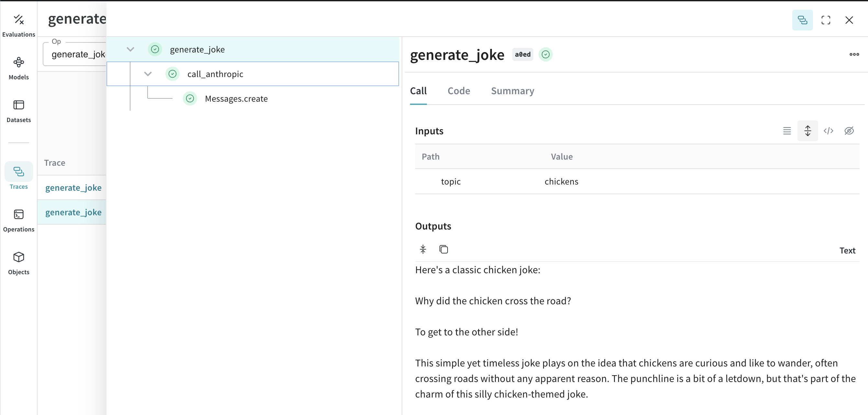Copy the outputs with the copy icon
The image size is (868, 415).
[443, 250]
